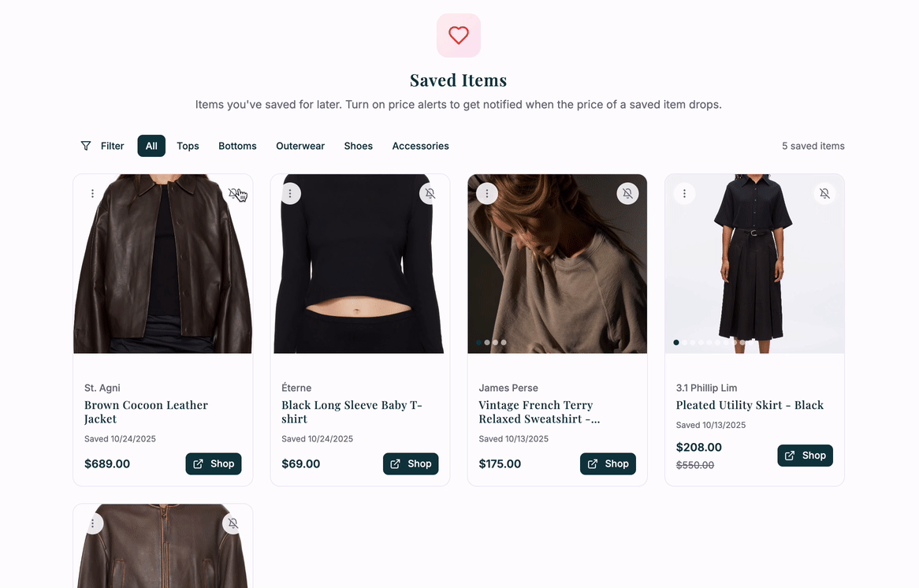Filter saved items by Accessories
This screenshot has width=919, height=588.
[x=420, y=146]
